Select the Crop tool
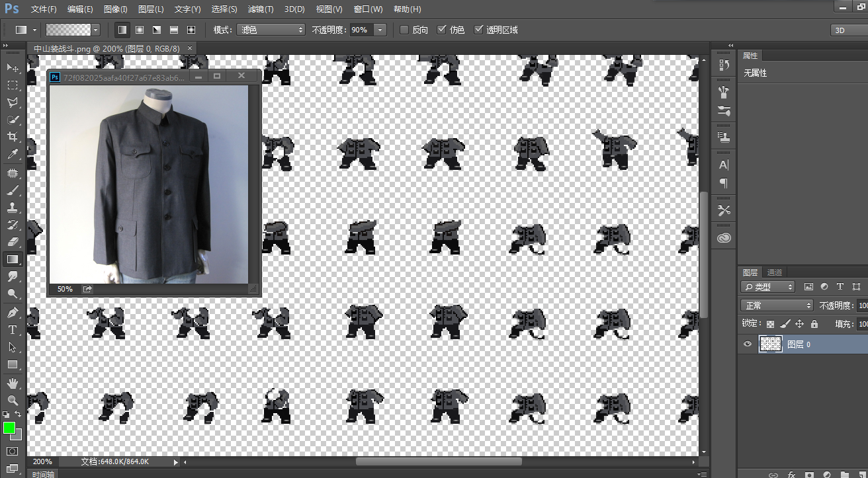This screenshot has height=478, width=868. [x=13, y=137]
